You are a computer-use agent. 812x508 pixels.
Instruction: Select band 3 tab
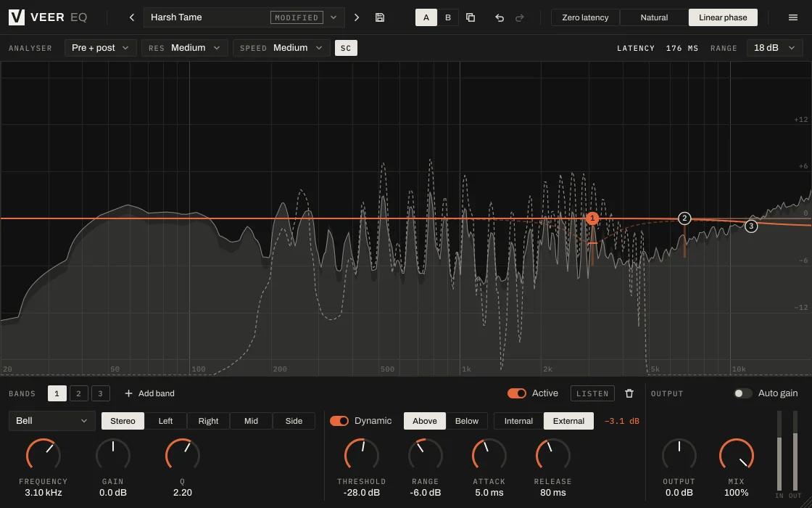pyautogui.click(x=101, y=393)
